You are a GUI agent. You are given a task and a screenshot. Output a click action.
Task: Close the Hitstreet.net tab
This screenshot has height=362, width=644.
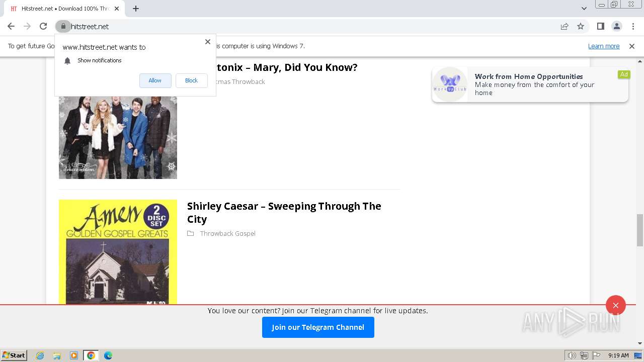(117, 9)
